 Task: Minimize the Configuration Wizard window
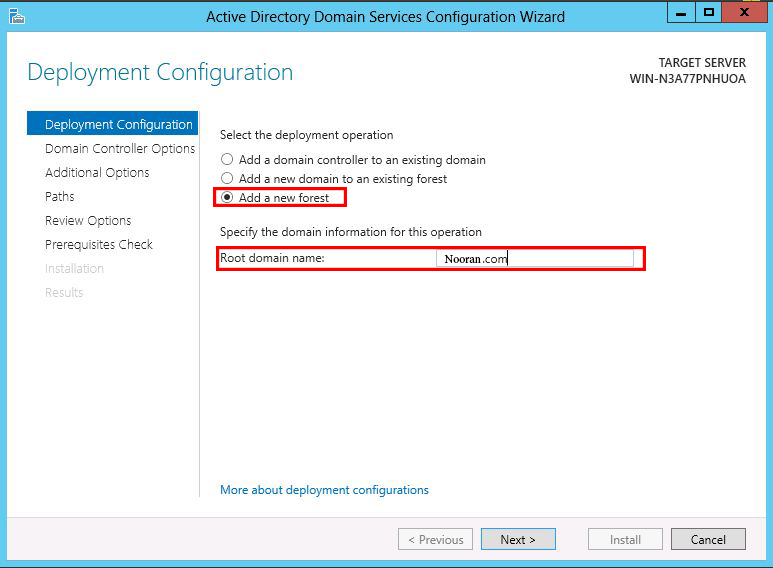pos(681,12)
